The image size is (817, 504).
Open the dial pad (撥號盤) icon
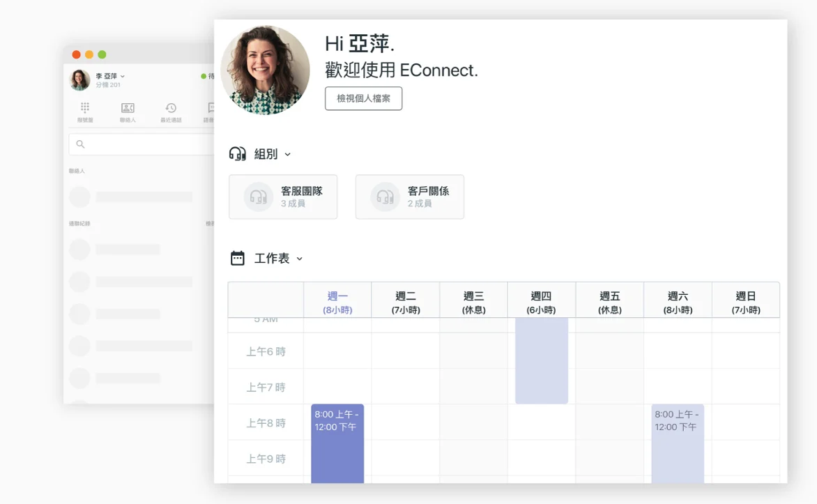85,109
